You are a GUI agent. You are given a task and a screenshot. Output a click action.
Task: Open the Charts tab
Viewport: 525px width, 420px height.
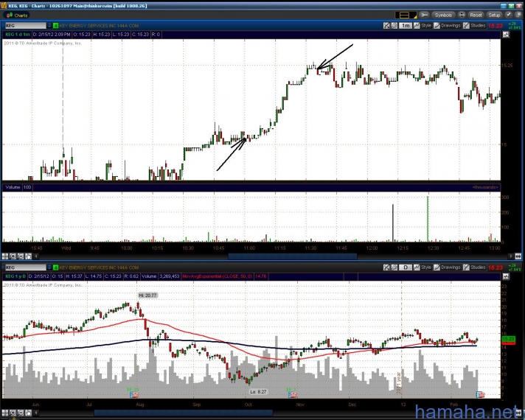[17, 15]
